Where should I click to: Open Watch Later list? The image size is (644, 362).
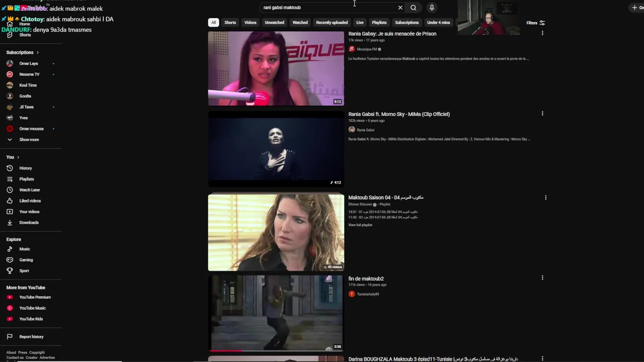pyautogui.click(x=31, y=190)
